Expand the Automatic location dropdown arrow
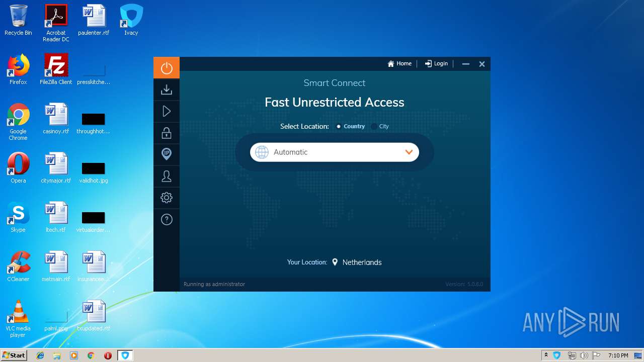This screenshot has width=644, height=362. tap(409, 152)
